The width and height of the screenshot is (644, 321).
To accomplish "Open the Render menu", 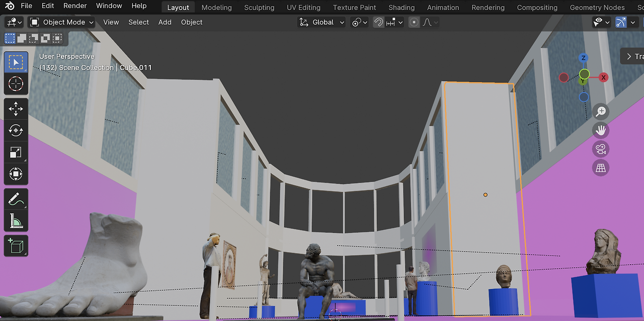I will click(75, 6).
